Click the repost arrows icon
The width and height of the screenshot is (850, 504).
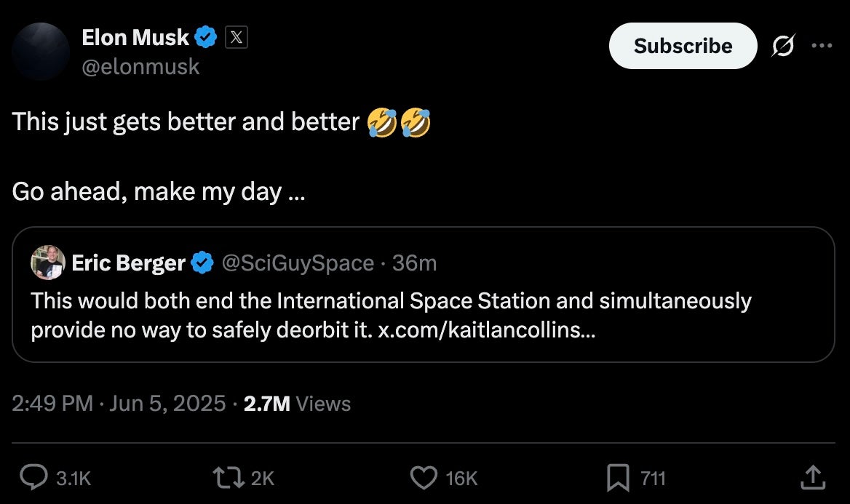(x=228, y=478)
